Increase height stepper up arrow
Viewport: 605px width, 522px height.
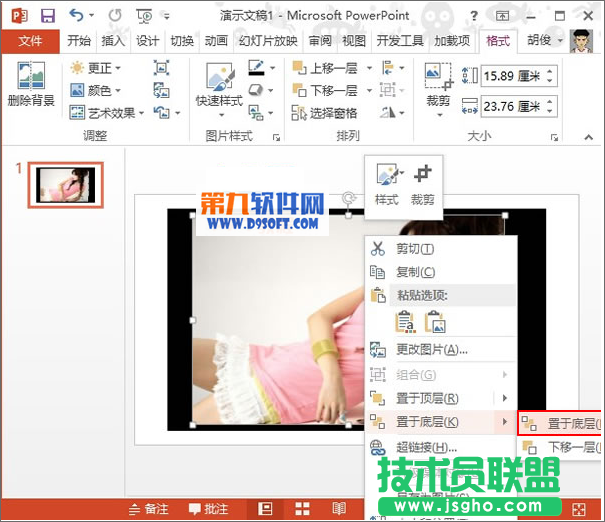click(x=550, y=71)
